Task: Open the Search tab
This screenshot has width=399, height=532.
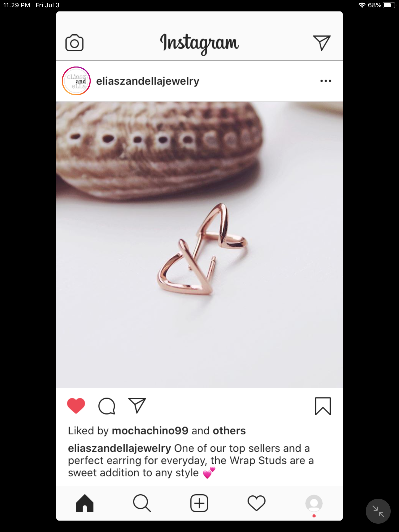Action: point(142,503)
